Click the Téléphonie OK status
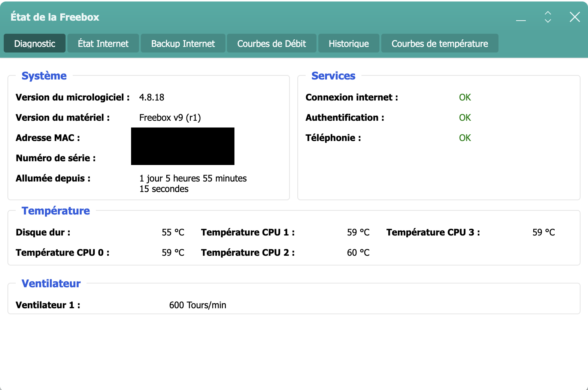 465,138
